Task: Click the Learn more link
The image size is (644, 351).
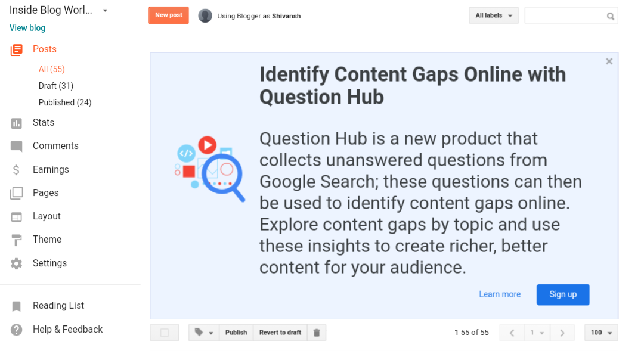Action: [500, 294]
